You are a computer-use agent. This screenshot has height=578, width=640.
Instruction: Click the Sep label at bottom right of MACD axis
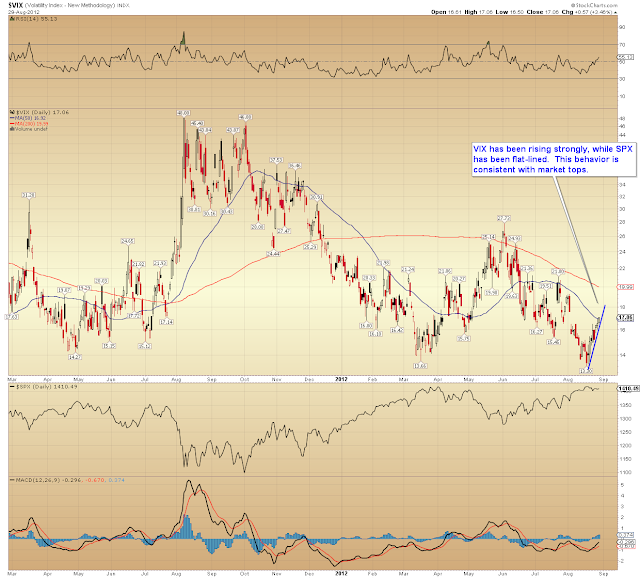point(603,574)
